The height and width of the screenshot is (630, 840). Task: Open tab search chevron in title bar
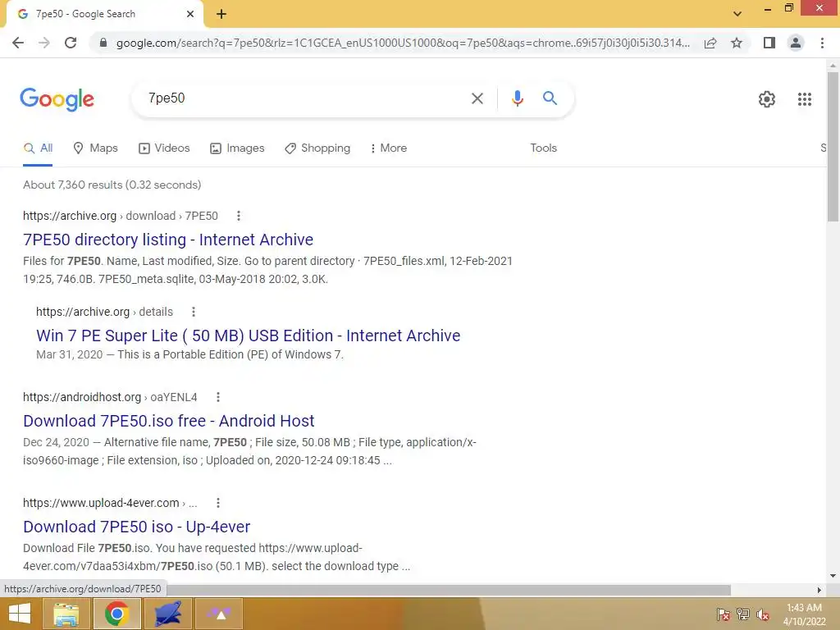[737, 14]
